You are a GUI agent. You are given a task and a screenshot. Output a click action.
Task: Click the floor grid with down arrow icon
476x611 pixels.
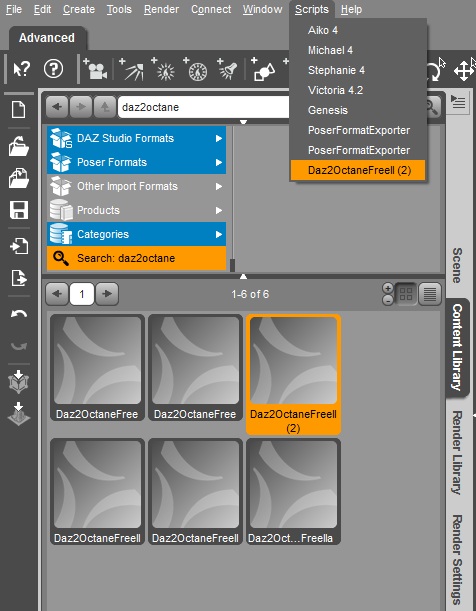click(x=18, y=413)
